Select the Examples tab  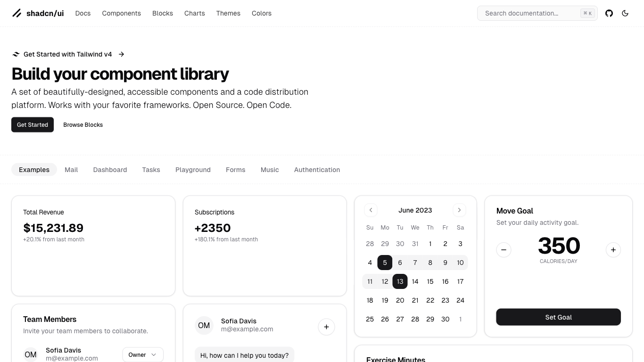click(x=34, y=170)
